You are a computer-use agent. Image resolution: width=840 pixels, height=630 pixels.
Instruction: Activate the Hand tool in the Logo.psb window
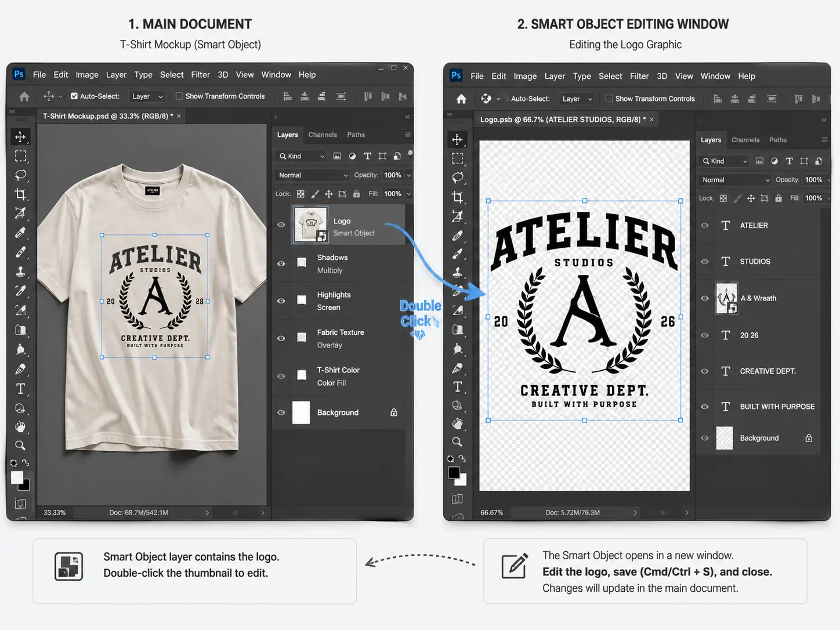tap(458, 424)
